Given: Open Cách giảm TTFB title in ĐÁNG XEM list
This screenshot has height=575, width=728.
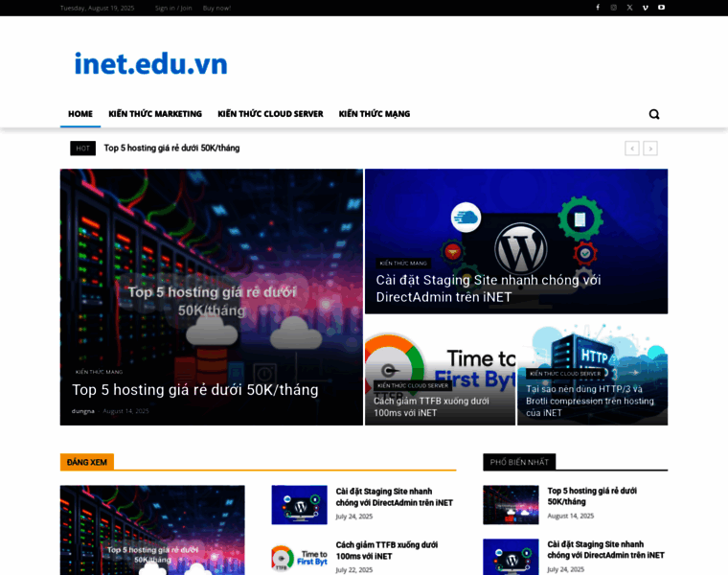Looking at the screenshot, I should point(387,550).
